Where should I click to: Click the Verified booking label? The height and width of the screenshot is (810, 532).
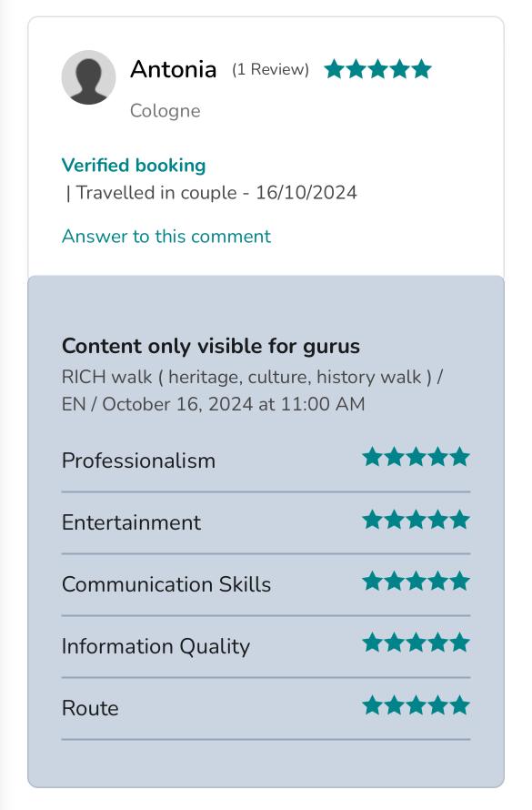(x=134, y=166)
